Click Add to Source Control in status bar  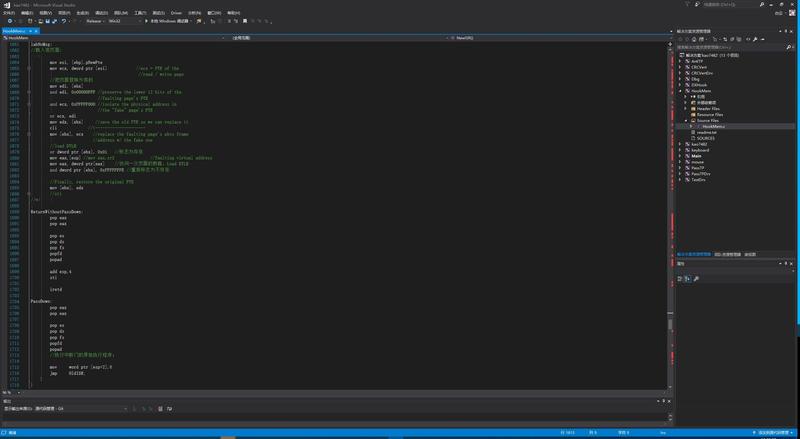[x=772, y=433]
